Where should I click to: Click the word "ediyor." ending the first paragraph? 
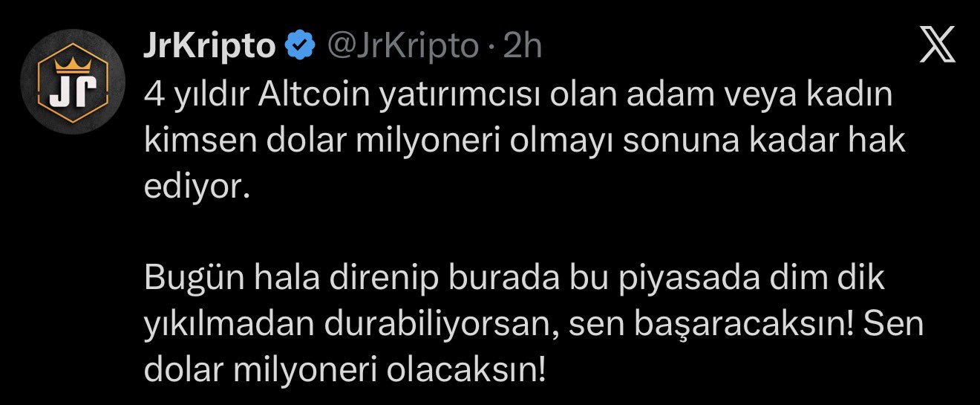tap(193, 187)
